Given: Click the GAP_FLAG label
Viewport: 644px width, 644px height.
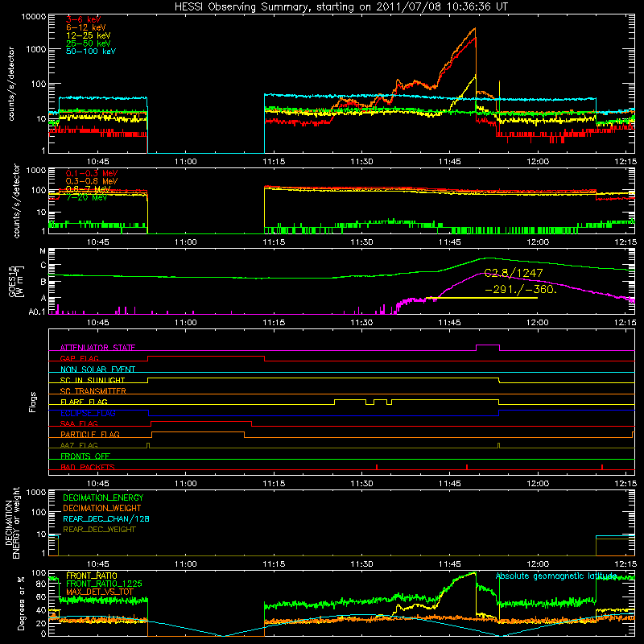Looking at the screenshot, I should (79, 358).
